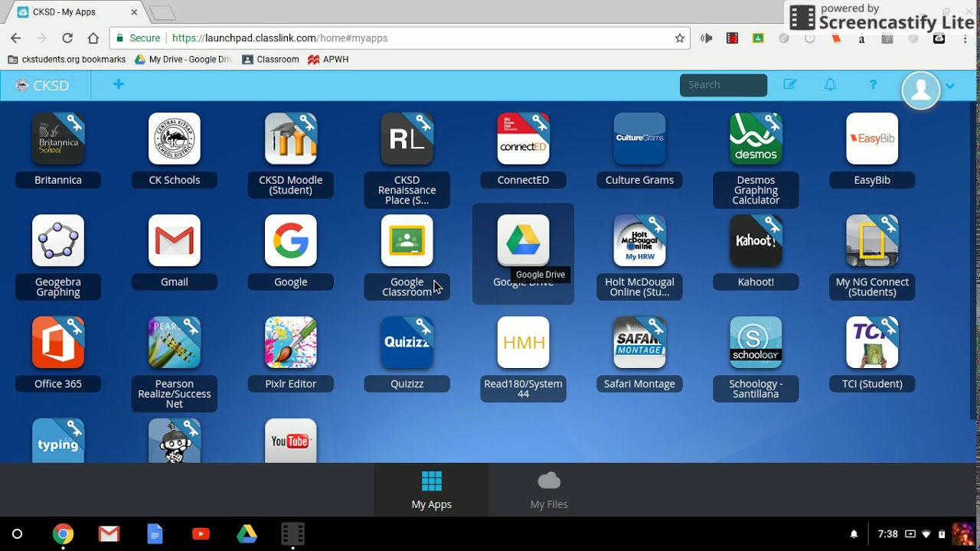Click the edit pencil icon in the header
This screenshot has width=980, height=551.
pyautogui.click(x=790, y=85)
